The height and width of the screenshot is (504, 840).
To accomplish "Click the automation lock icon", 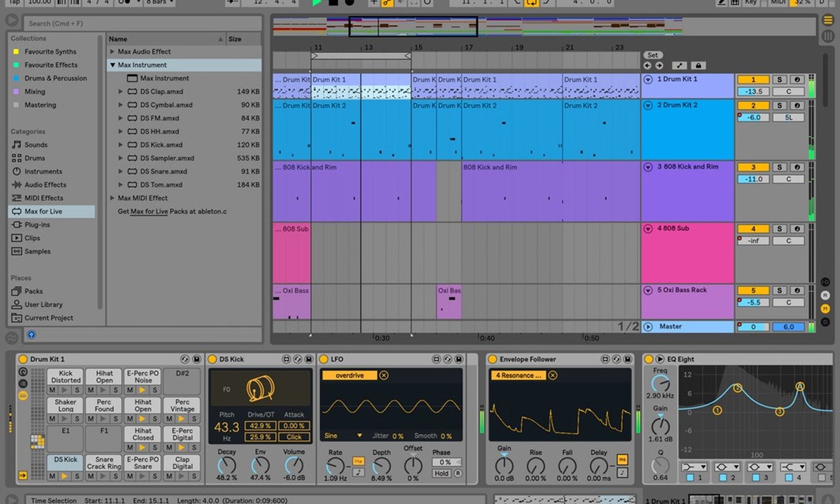I will point(698,65).
